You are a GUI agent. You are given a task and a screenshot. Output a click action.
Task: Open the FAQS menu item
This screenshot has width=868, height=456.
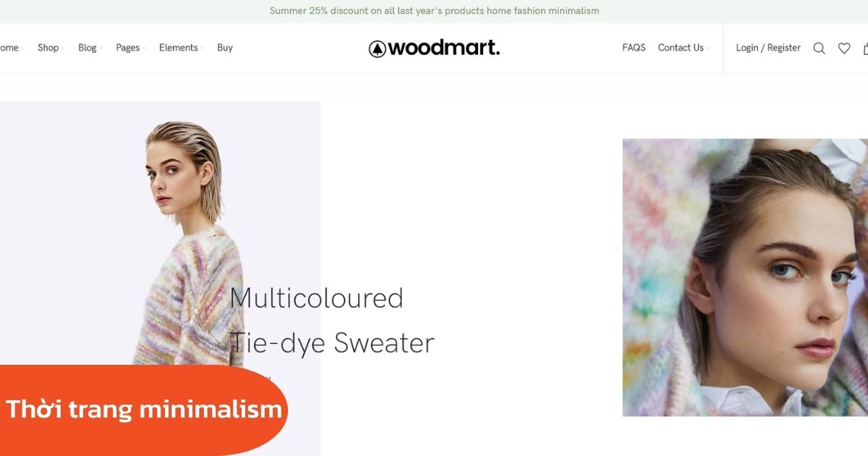tap(634, 48)
